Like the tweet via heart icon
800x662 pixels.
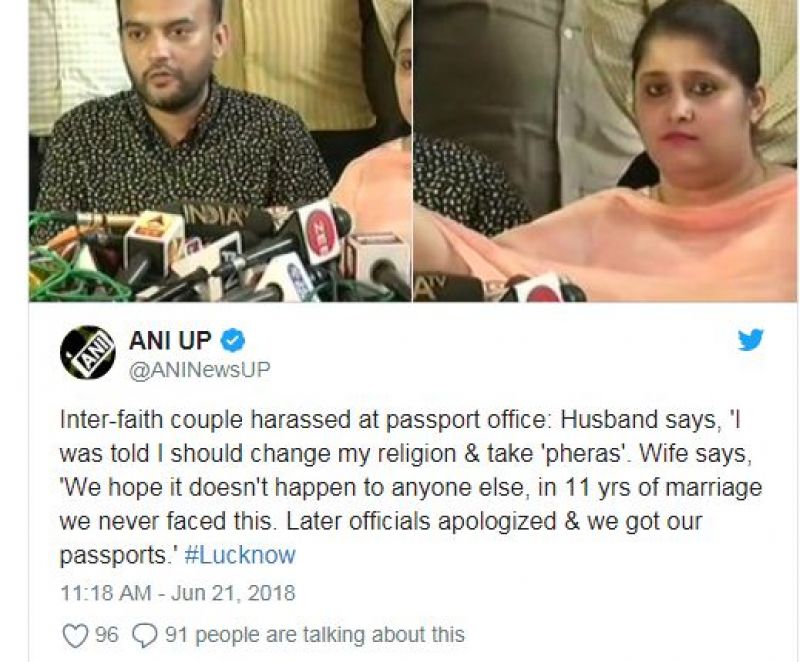75,636
